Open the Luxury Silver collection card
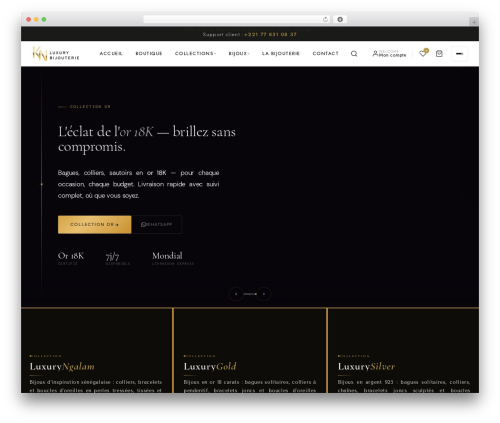The width and height of the screenshot is (500, 423). (x=404, y=351)
